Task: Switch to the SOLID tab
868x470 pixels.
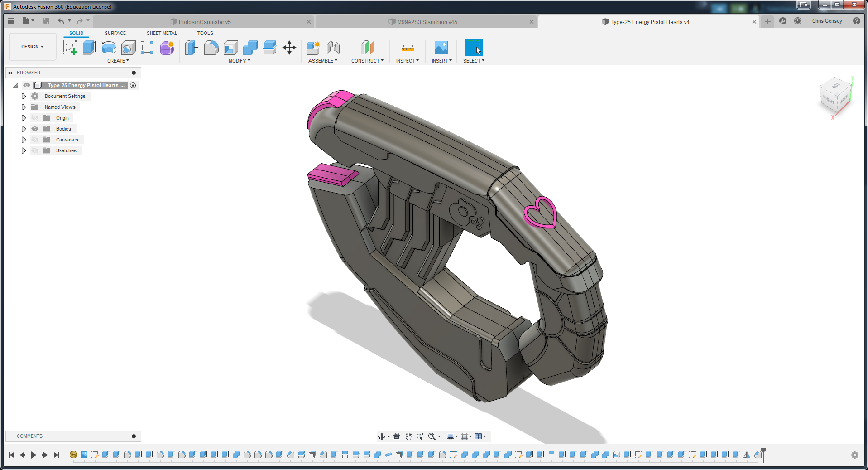Action: point(76,33)
